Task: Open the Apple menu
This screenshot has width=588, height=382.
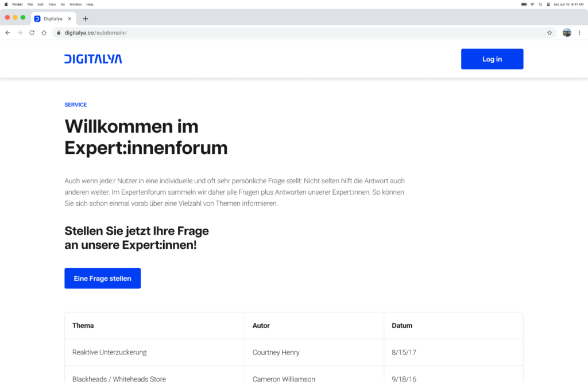Action: (x=6, y=4)
